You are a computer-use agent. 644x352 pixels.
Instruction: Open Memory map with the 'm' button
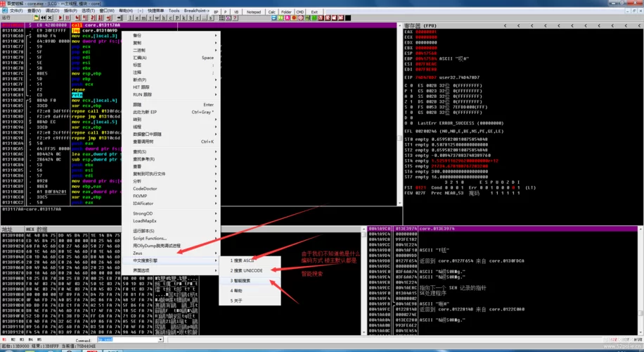[143, 18]
